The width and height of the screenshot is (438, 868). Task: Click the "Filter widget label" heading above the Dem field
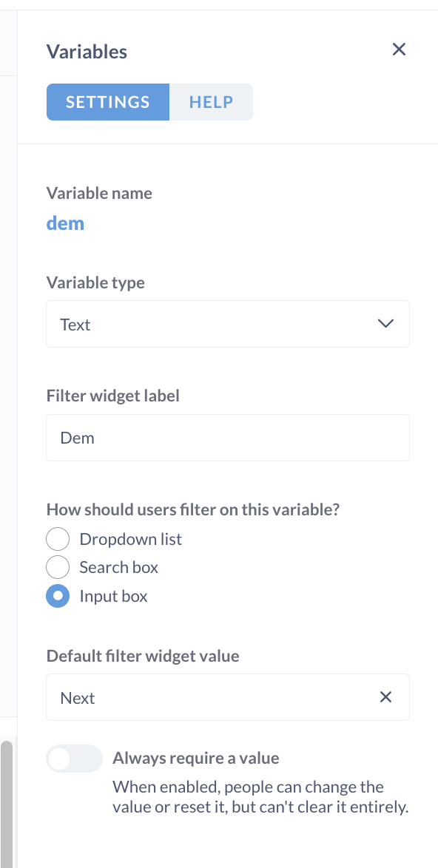click(113, 396)
